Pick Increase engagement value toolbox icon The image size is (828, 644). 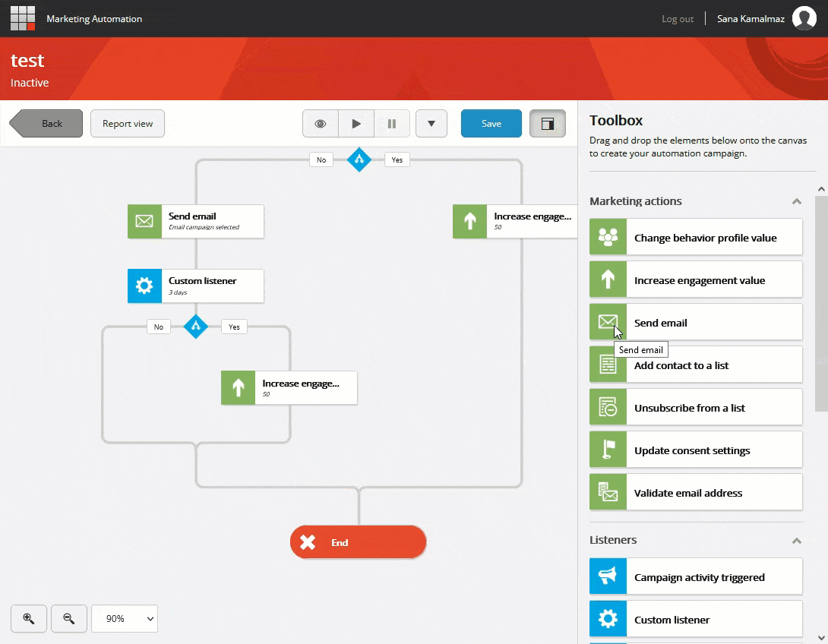(608, 279)
